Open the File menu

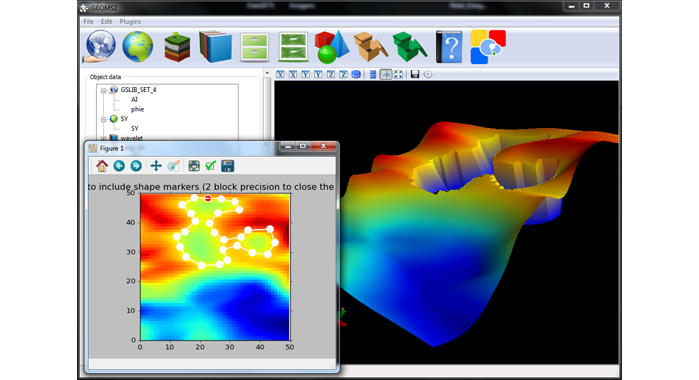click(x=88, y=21)
